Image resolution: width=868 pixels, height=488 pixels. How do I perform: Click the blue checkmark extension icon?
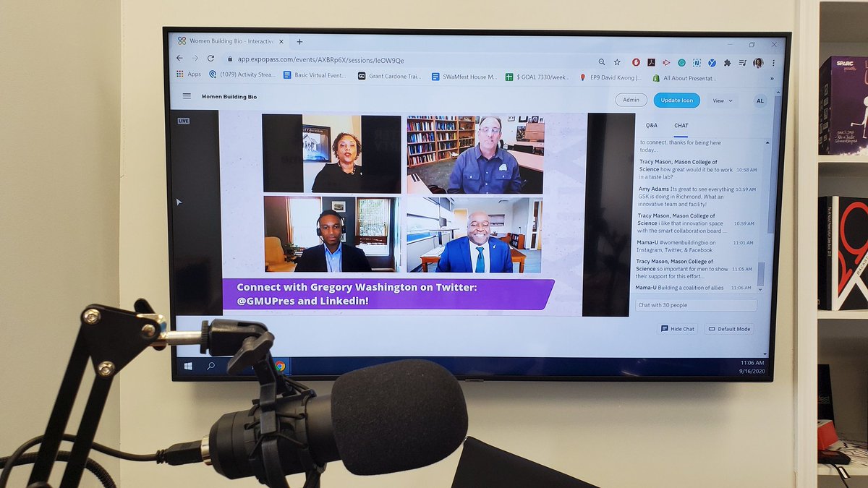712,64
